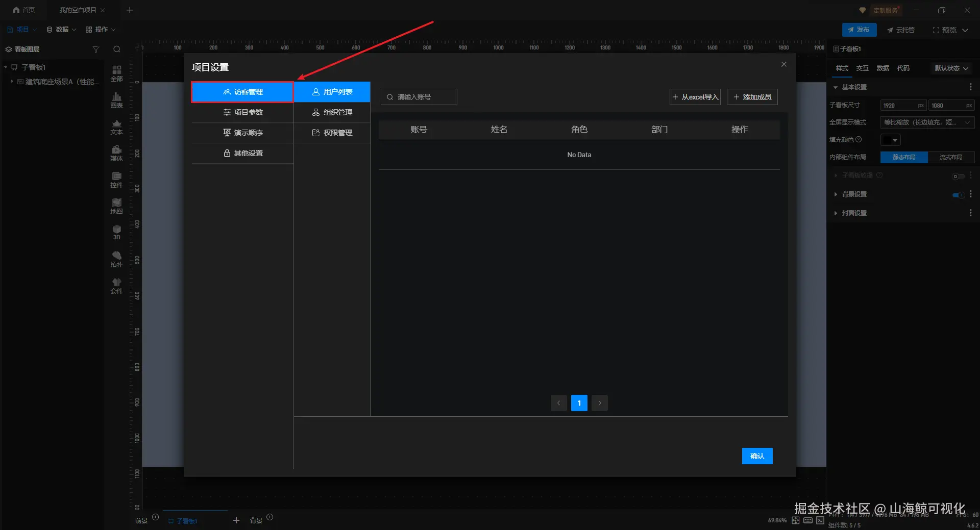Switch to 交互 tab in right panel

[x=862, y=68]
